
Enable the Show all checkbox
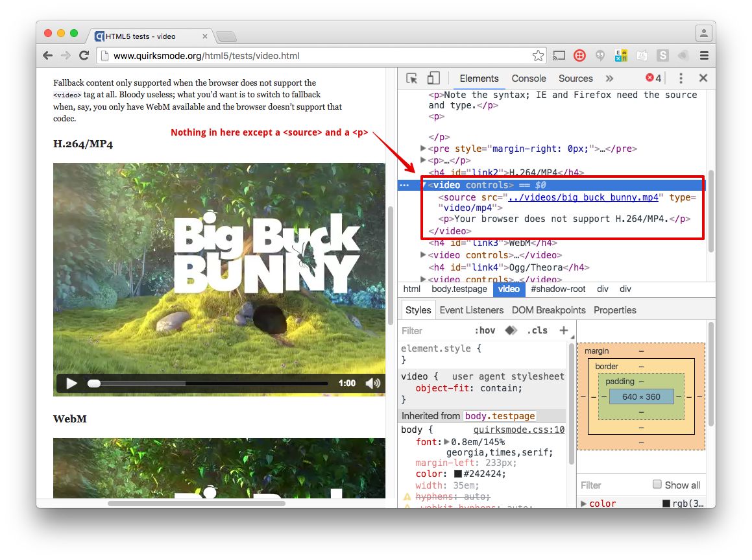point(657,484)
